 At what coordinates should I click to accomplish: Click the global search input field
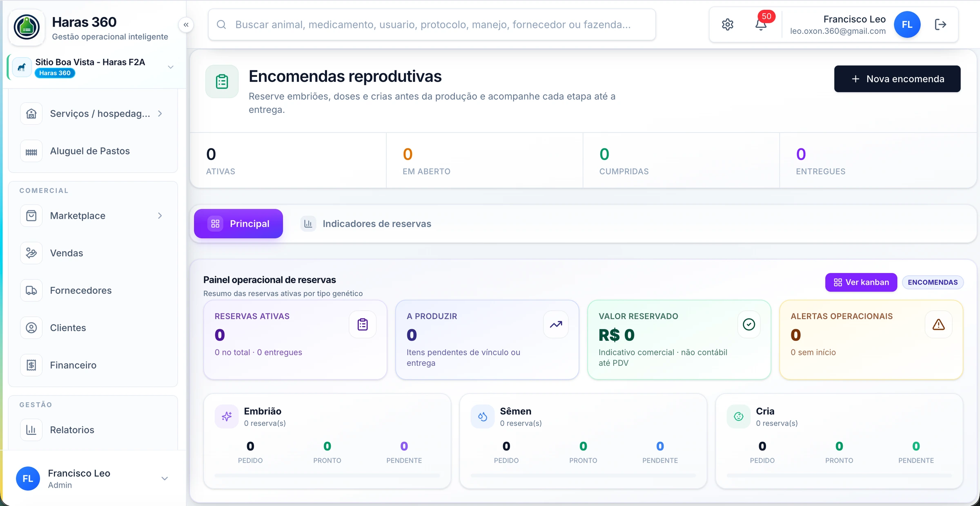pos(432,25)
